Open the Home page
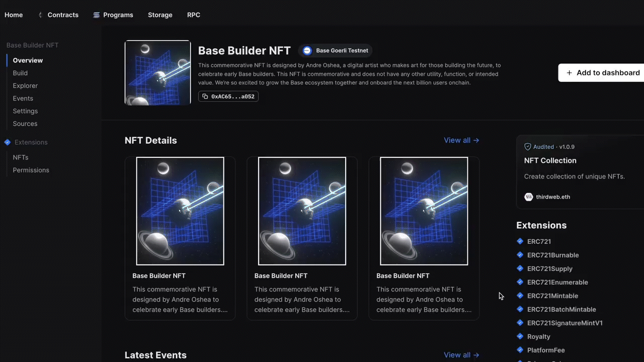 [x=14, y=15]
